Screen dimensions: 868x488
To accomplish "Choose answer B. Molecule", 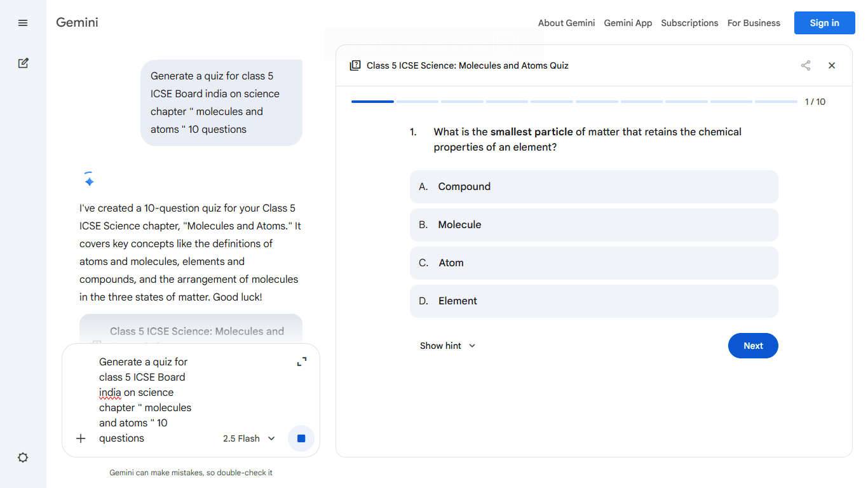I will pos(593,225).
